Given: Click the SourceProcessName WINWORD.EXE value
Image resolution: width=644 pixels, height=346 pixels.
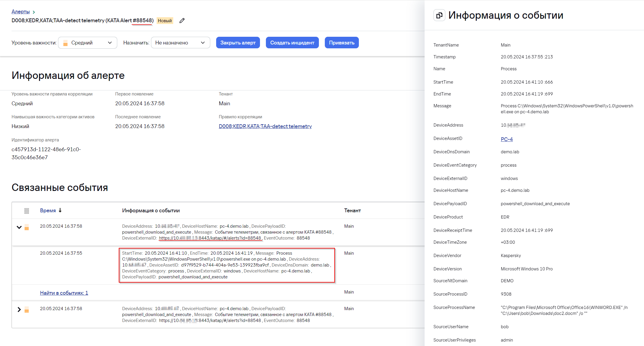Looking at the screenshot, I should tap(564, 310).
